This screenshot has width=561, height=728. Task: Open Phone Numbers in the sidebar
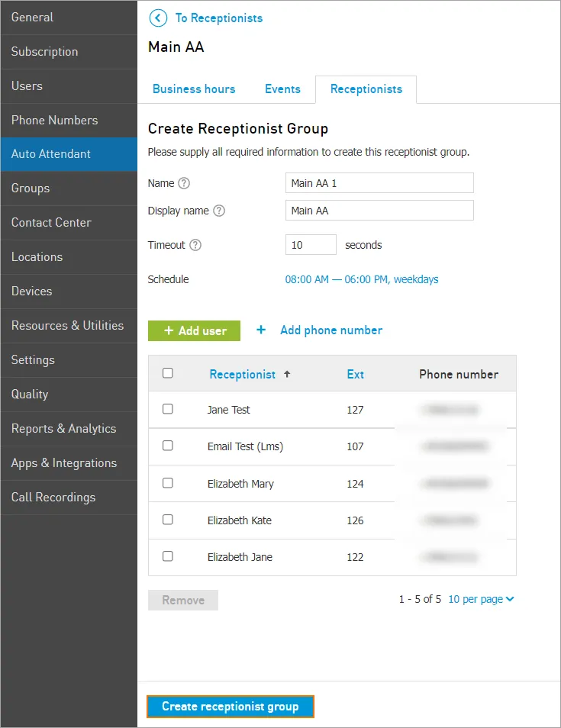click(x=69, y=121)
